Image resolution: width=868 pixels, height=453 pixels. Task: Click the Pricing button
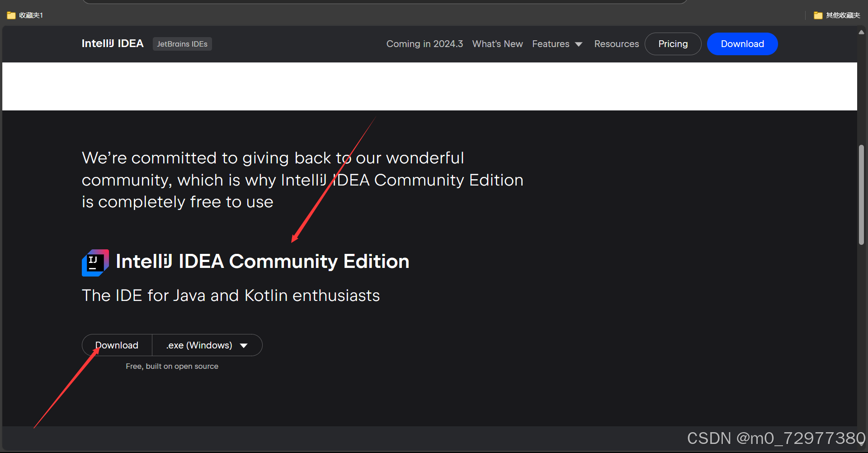[x=673, y=44]
